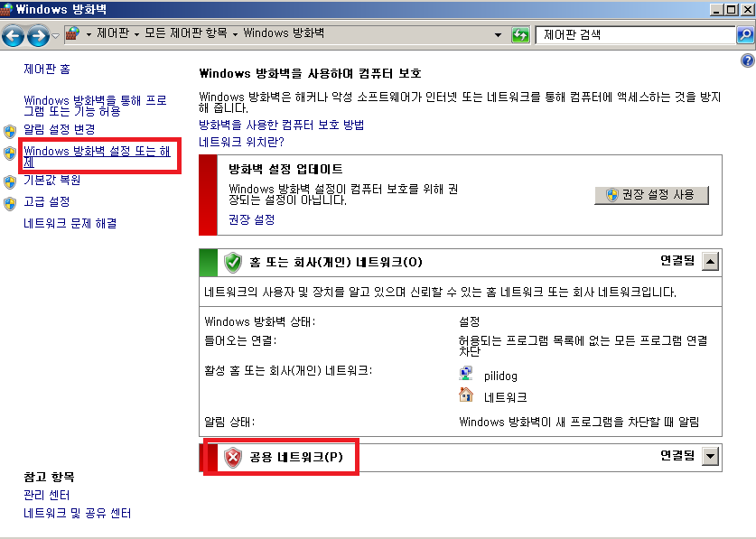The height and width of the screenshot is (539, 756).
Task: Click the pilidog network computer icon
Action: [466, 374]
